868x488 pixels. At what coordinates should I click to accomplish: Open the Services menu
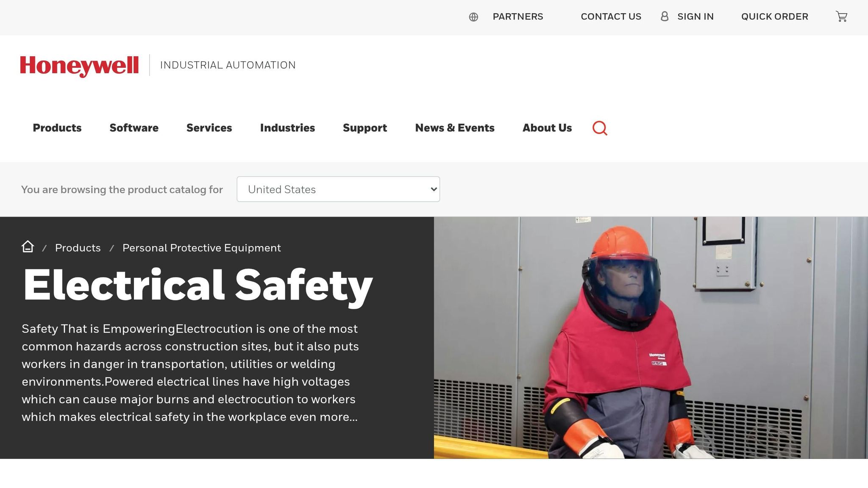tap(209, 128)
